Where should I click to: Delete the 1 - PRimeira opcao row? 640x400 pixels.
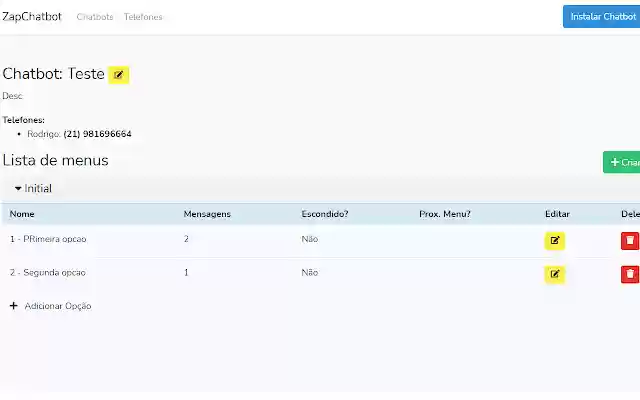pyautogui.click(x=630, y=241)
